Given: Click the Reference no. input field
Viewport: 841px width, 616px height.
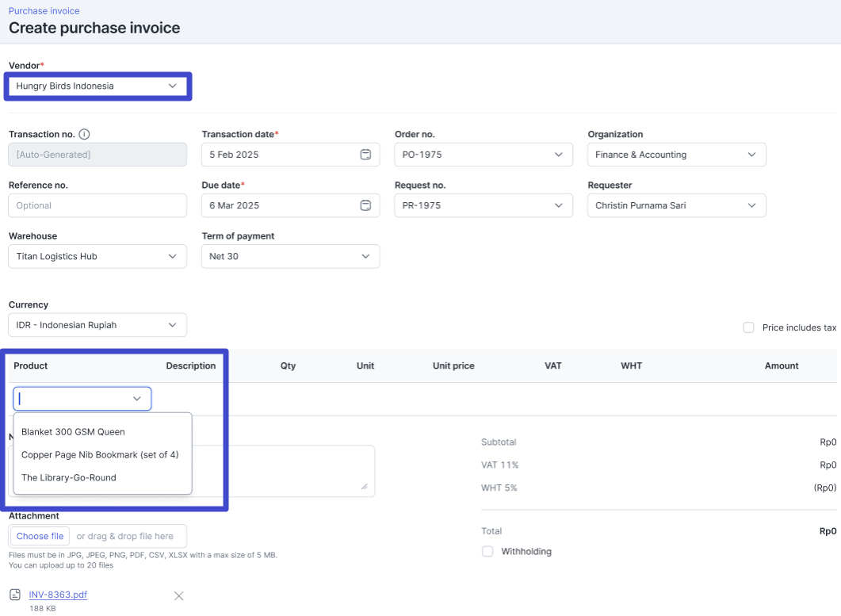Looking at the screenshot, I should 97,205.
